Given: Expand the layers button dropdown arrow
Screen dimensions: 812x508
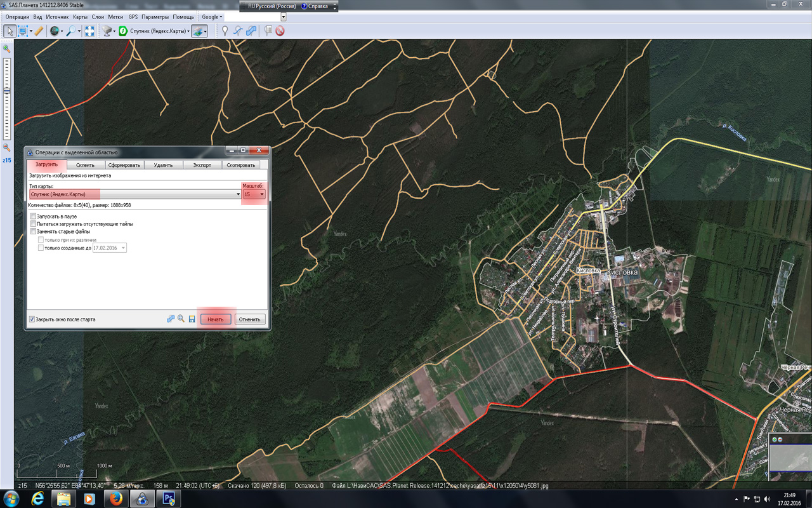Looking at the screenshot, I should click(x=205, y=30).
